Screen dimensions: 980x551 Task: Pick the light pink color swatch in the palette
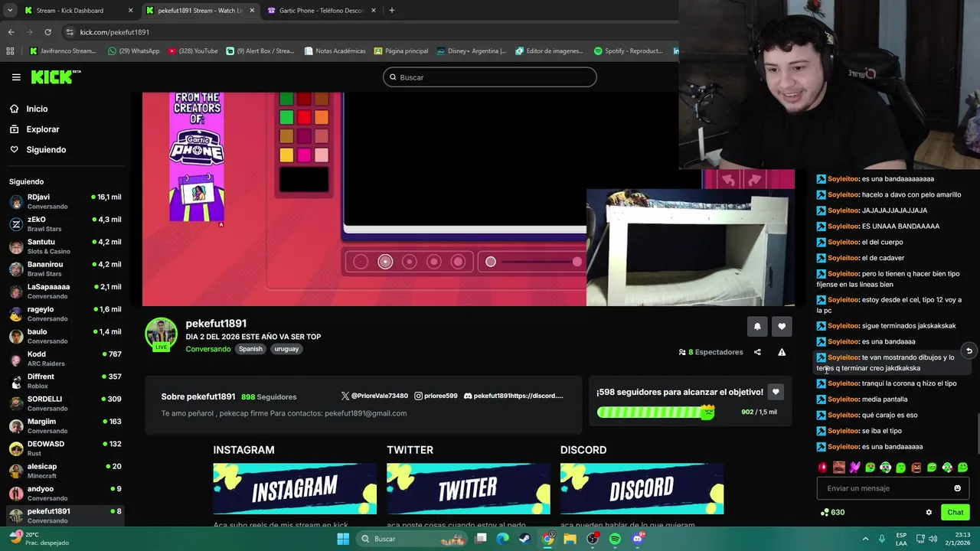[x=322, y=155]
